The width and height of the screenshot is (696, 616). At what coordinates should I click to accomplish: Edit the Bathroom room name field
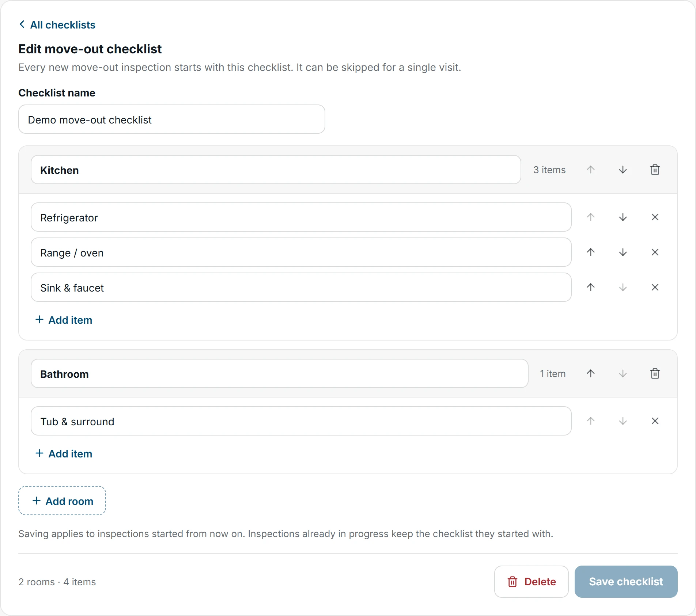point(280,374)
